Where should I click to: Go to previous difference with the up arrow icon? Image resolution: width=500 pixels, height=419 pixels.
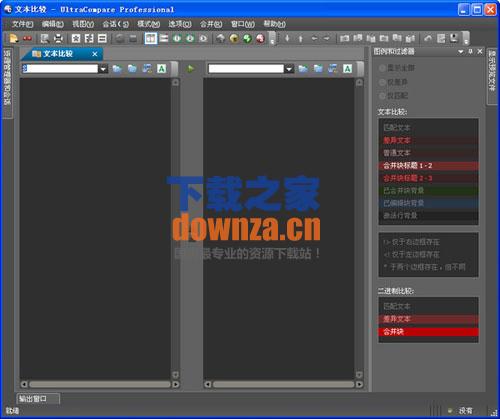point(300,39)
